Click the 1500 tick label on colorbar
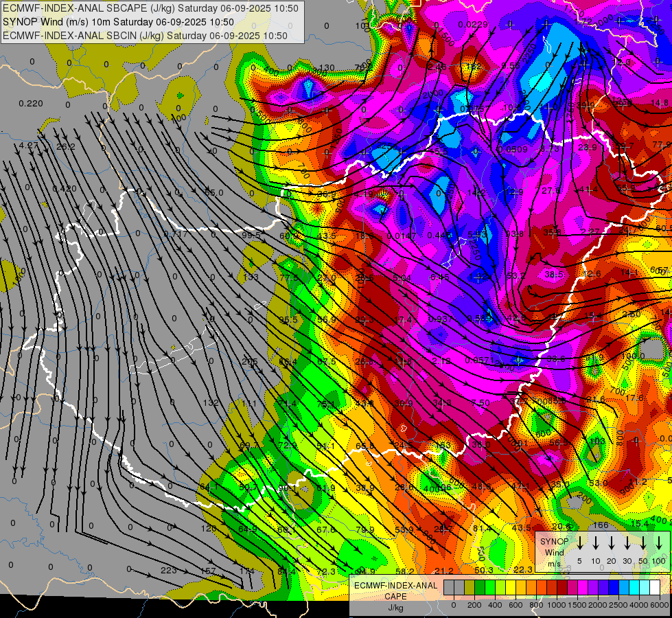Viewport: 672px width, 618px height. (x=577, y=605)
